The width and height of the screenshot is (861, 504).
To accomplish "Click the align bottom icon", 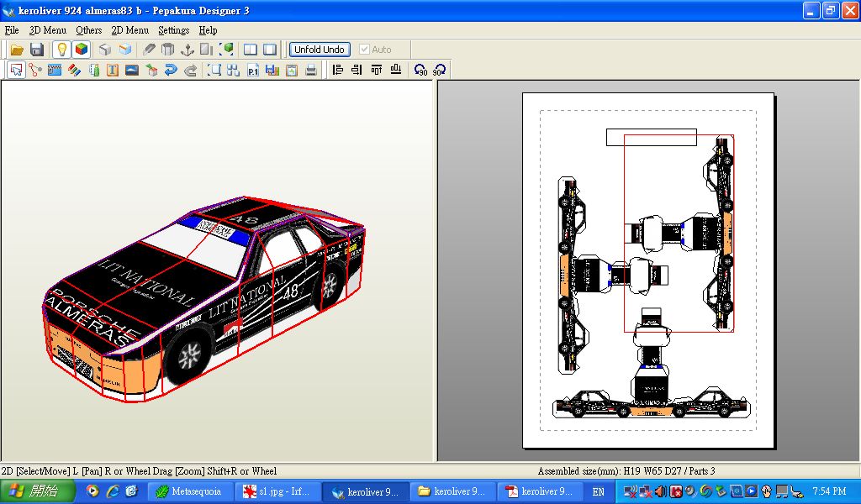I will (396, 70).
